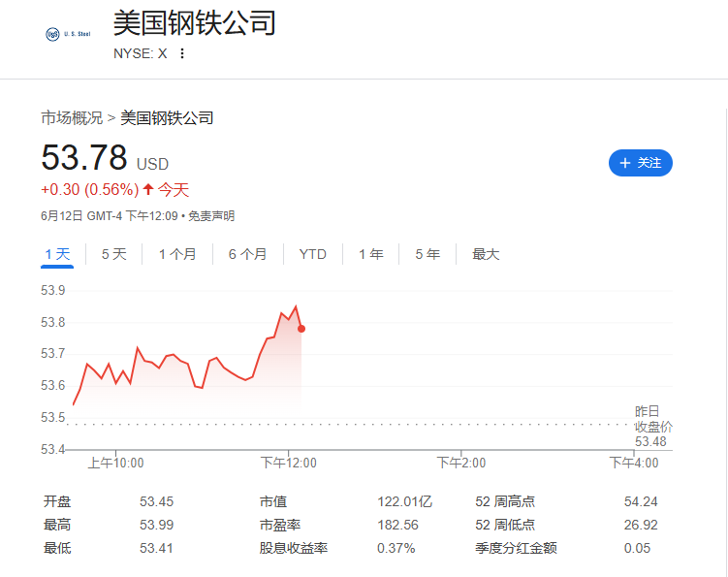
Task: Click the 昨日收盘价 53.48 label
Action: point(653,426)
